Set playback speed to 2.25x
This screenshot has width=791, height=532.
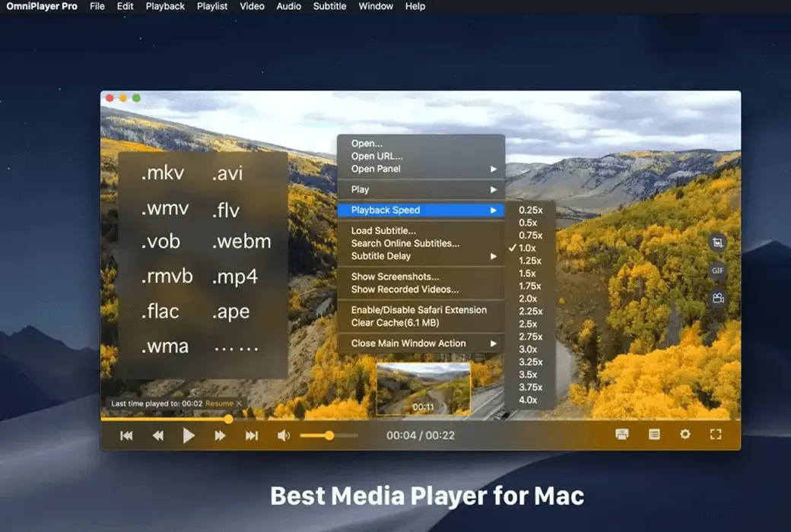click(530, 311)
